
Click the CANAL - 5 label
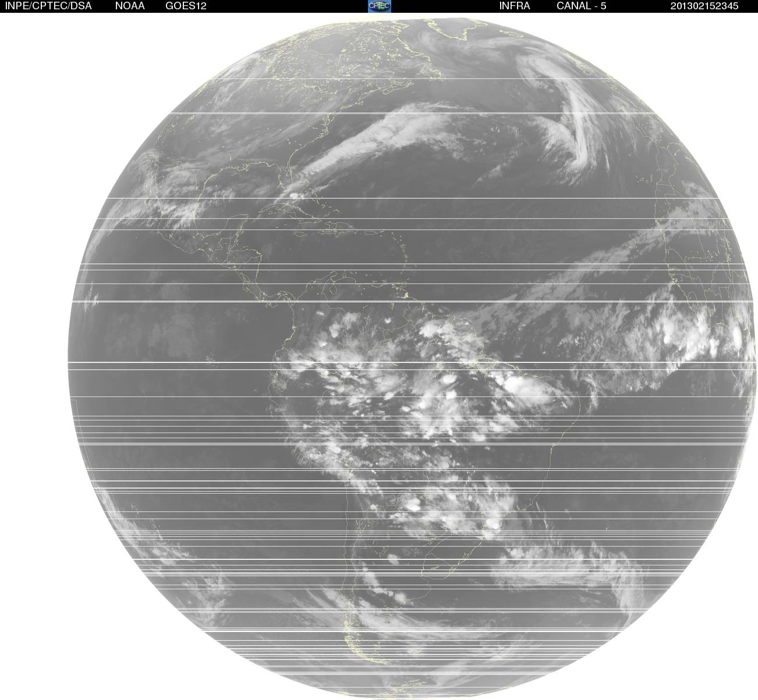[x=582, y=6]
